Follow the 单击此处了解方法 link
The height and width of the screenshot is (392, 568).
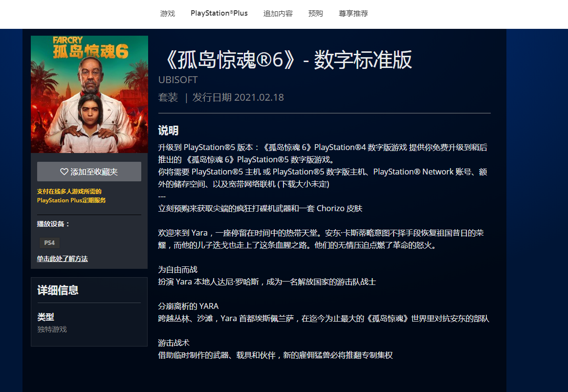coord(62,259)
